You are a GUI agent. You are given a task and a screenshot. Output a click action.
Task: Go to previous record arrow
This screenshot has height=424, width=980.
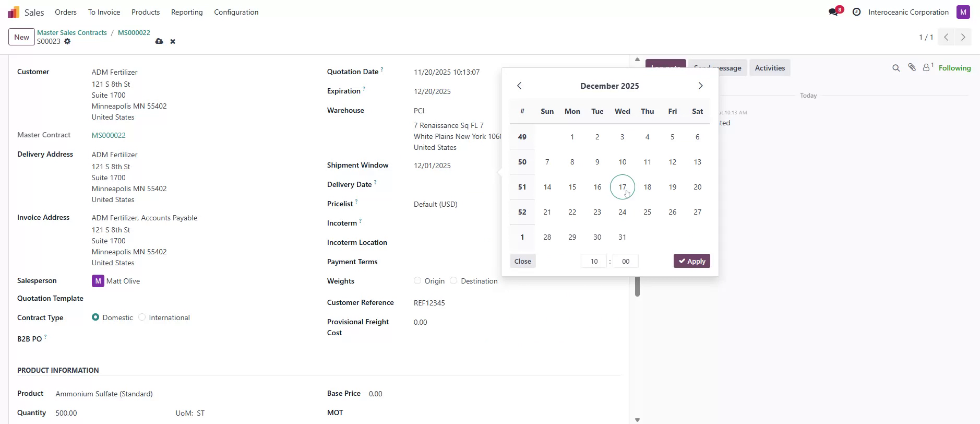point(946,37)
